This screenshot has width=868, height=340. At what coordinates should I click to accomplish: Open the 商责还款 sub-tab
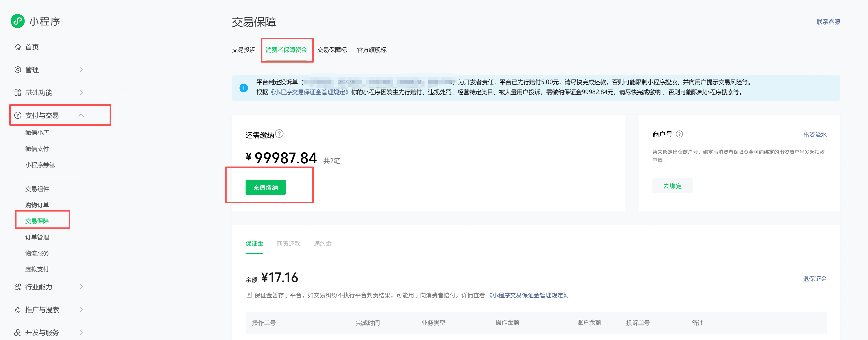point(288,244)
